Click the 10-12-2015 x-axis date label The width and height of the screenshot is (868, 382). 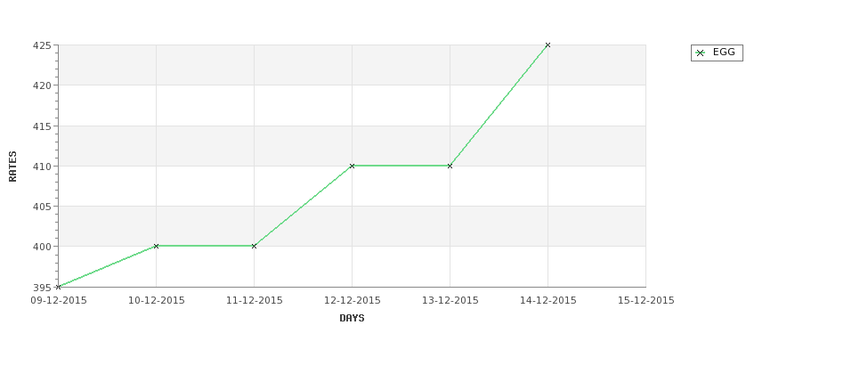click(x=157, y=301)
